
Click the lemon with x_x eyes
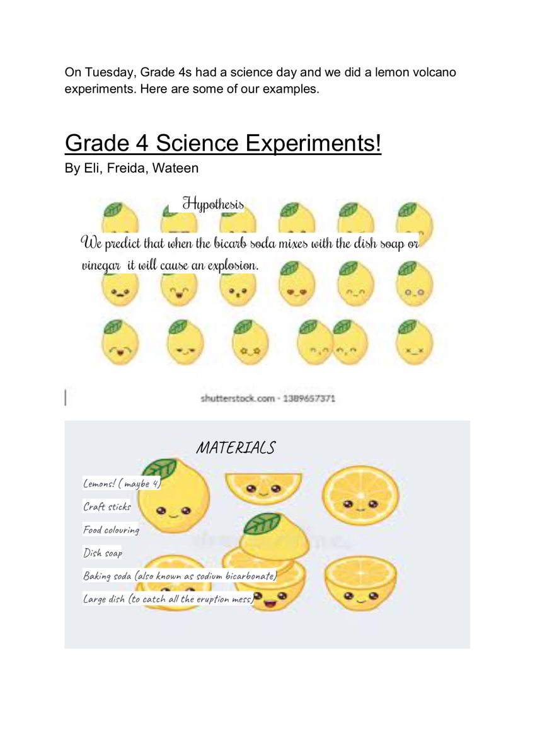415,342
